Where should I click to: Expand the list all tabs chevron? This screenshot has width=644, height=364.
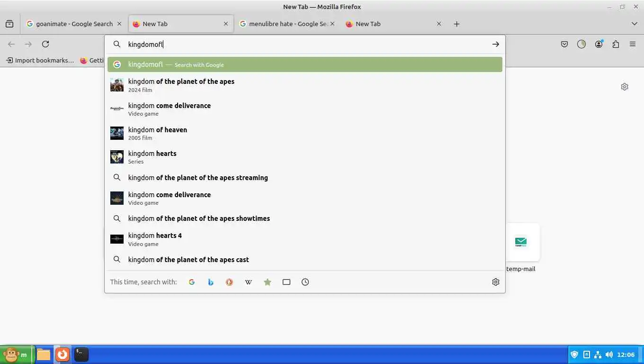tap(635, 24)
